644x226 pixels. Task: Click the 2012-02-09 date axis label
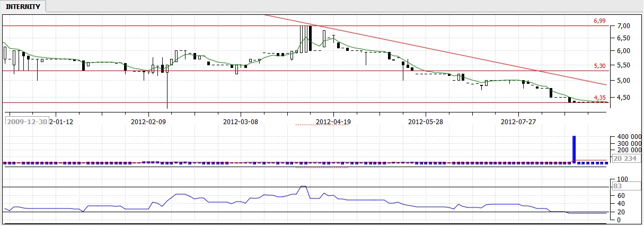coord(148,121)
